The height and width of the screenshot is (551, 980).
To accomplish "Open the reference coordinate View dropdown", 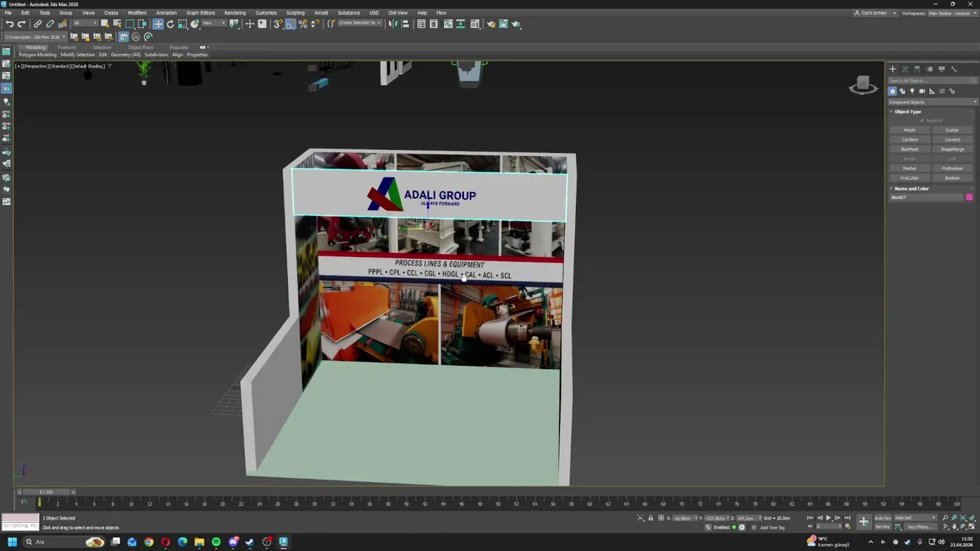I will [x=214, y=24].
